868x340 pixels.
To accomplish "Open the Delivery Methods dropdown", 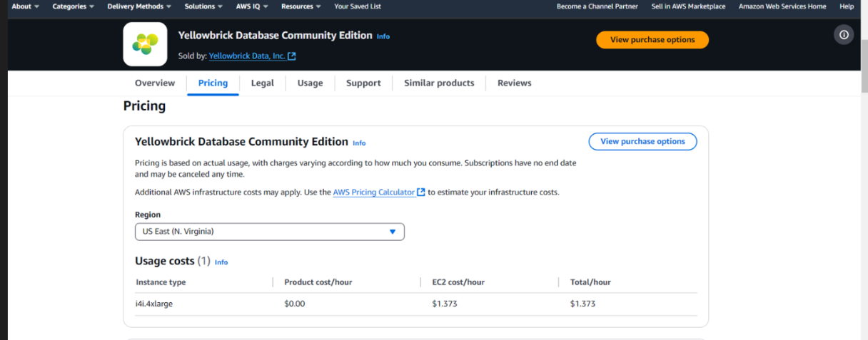I will (x=139, y=6).
